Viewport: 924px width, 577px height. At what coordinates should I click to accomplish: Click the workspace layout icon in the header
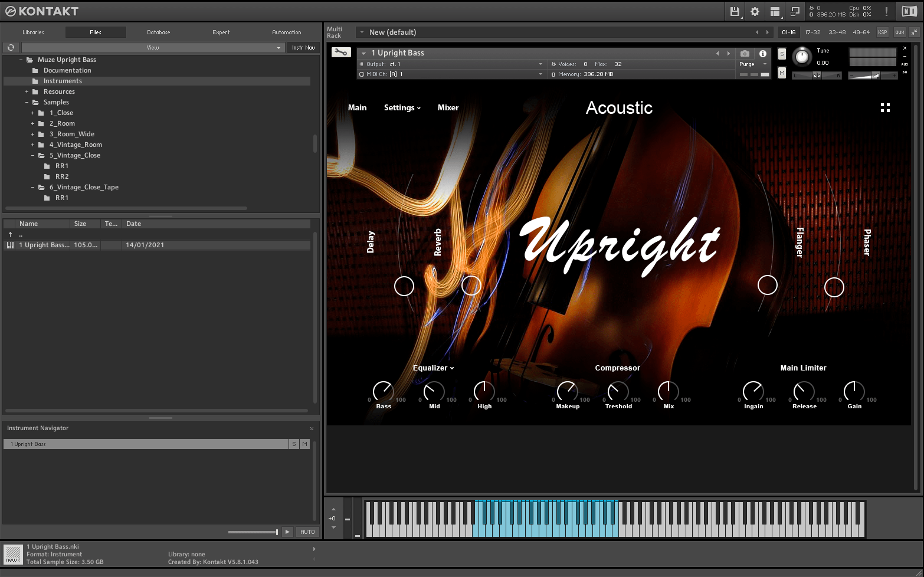point(775,11)
